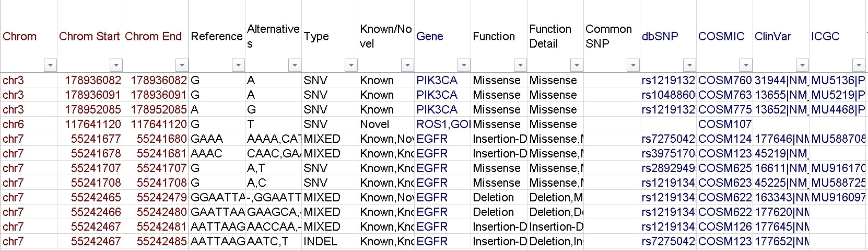
Task: Expand the Common SNP filter arrow
Action: pyautogui.click(x=633, y=65)
